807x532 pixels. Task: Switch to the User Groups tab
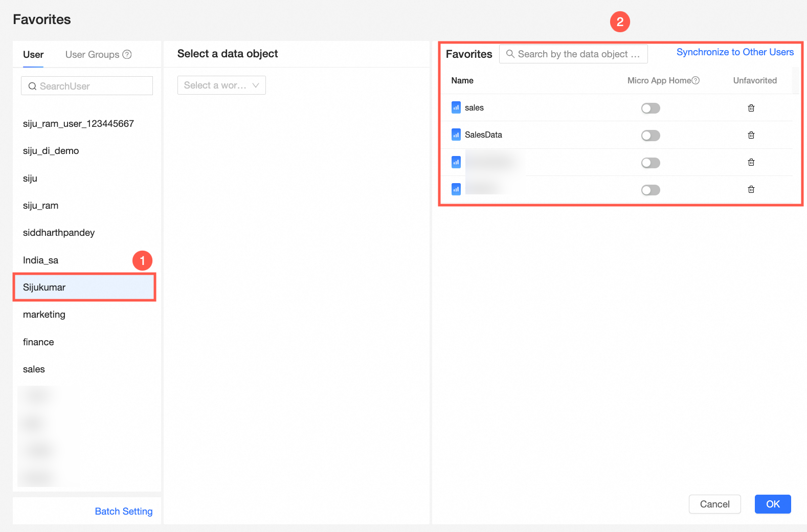(x=92, y=55)
